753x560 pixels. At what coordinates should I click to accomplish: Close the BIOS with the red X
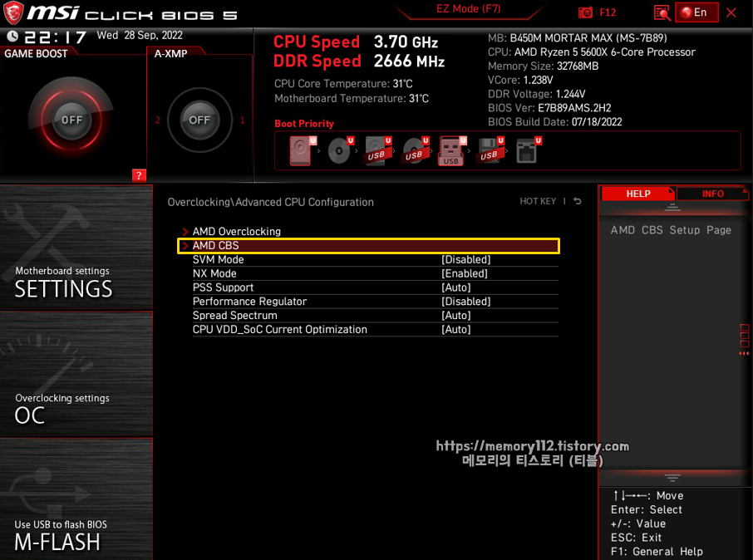click(731, 12)
